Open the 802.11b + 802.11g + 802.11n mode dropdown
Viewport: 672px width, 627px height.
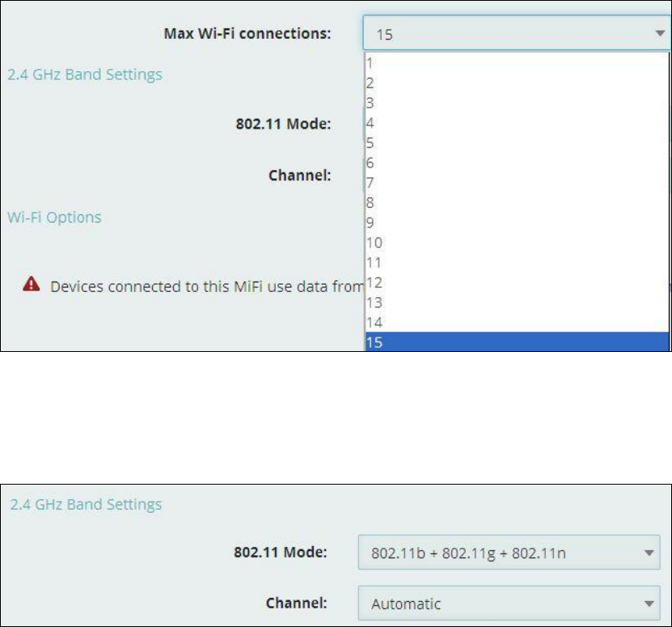click(x=509, y=553)
